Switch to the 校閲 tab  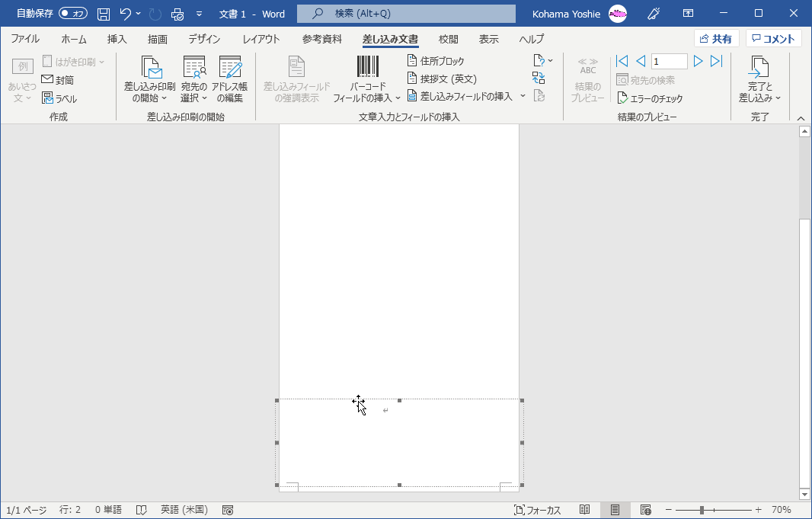449,39
